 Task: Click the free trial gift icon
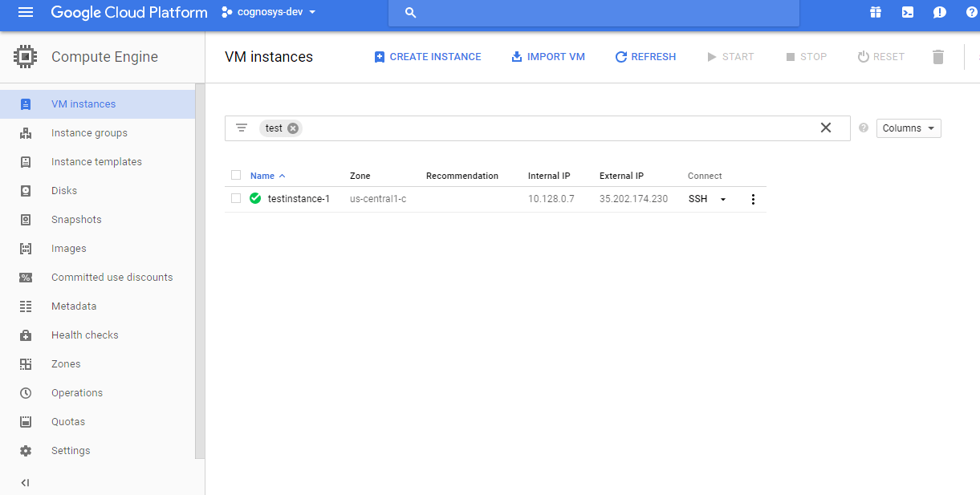(x=876, y=12)
